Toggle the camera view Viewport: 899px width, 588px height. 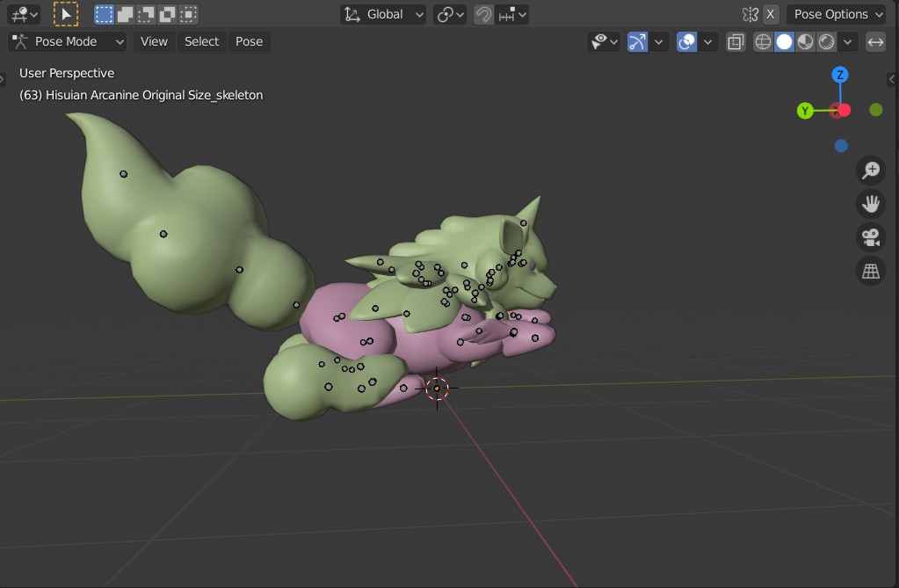click(871, 237)
